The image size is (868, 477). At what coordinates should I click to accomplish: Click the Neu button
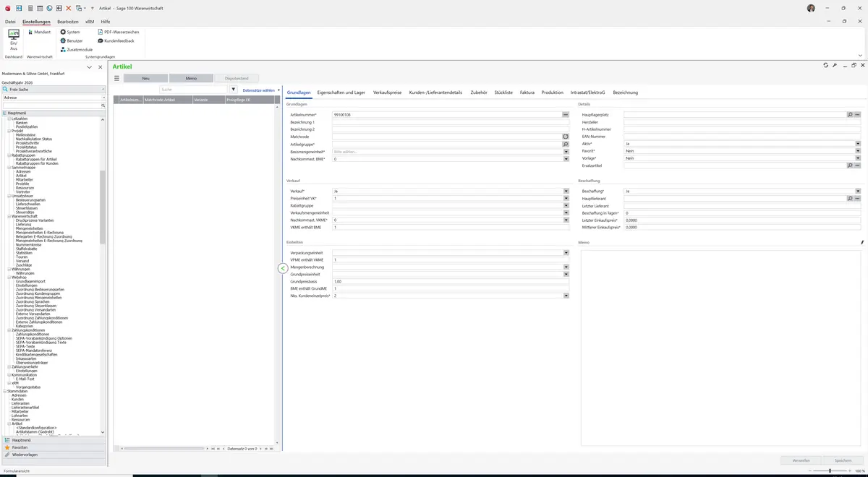(x=145, y=78)
